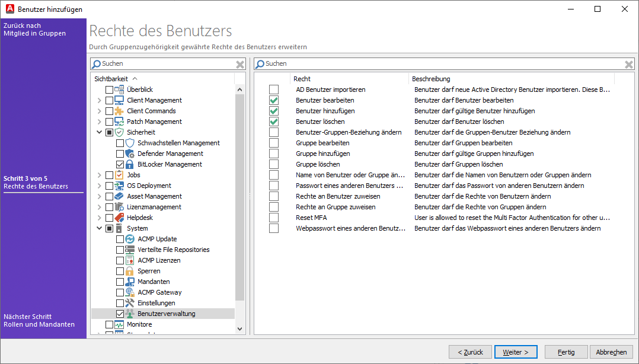This screenshot has width=639, height=364.
Task: Click the Einstellungen tools icon
Action: [132, 303]
